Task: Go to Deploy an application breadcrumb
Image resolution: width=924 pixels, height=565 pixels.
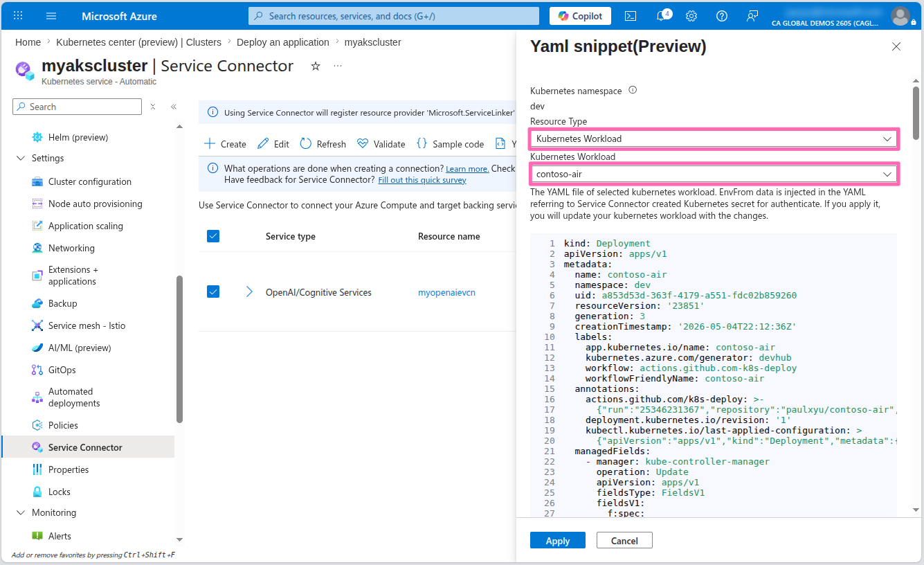Action: 283,42
